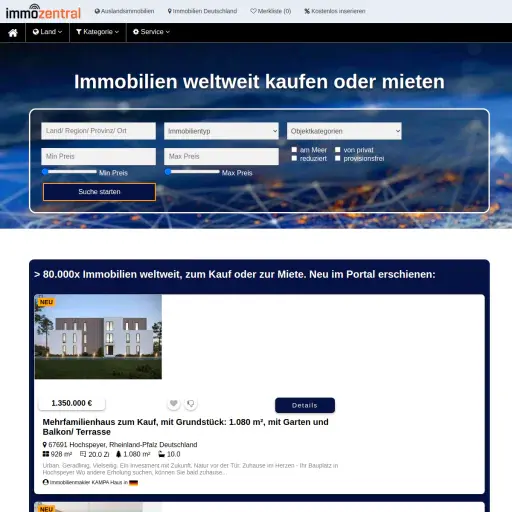Click the 'Suche starten' button
Screen dimensions: 512x512
point(99,192)
